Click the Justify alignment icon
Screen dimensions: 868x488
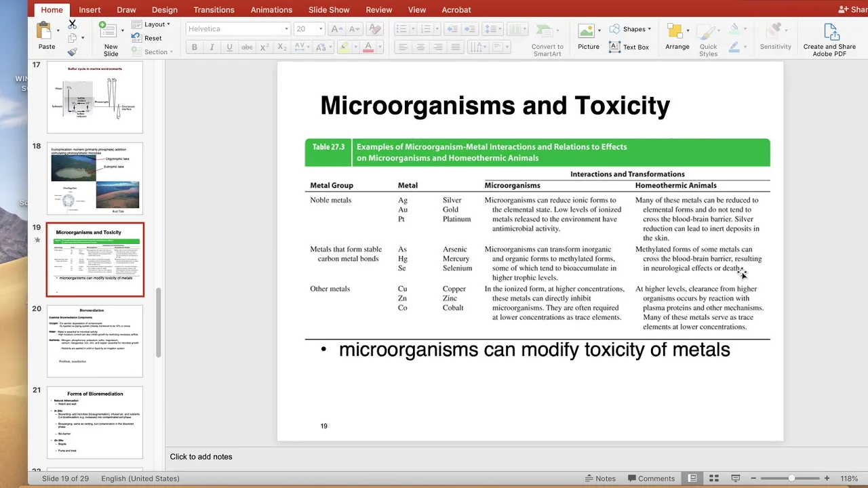click(x=456, y=47)
